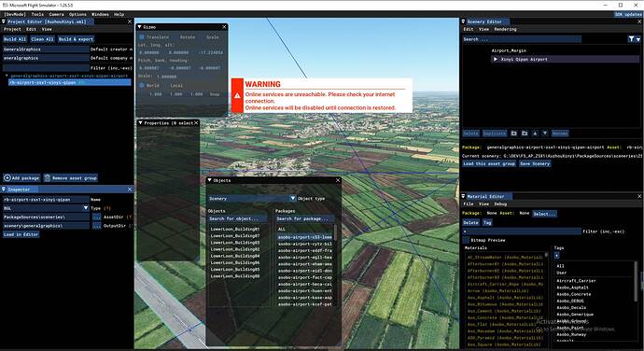644x351 pixels.
Task: Click the browse button beside OutputDir
Action: coord(96,226)
